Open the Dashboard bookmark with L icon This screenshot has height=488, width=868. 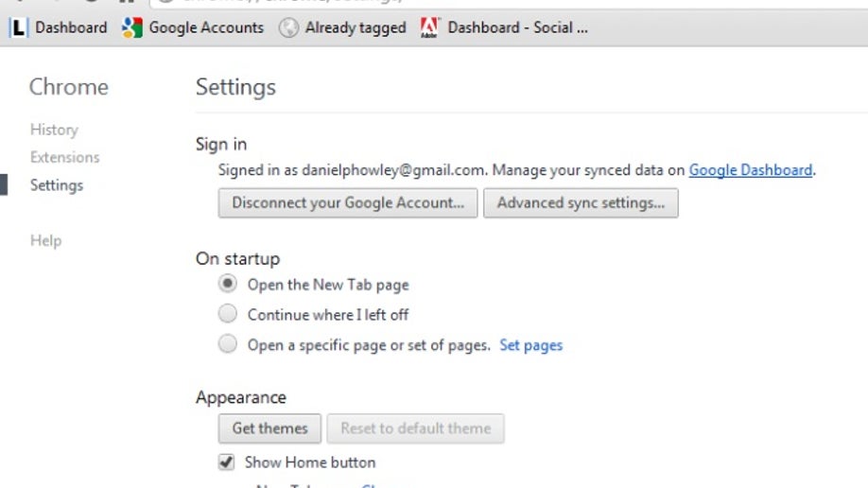point(59,27)
